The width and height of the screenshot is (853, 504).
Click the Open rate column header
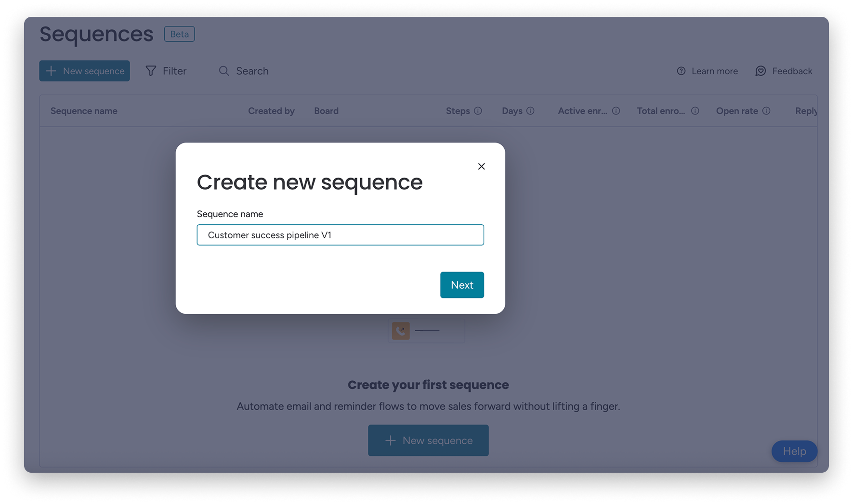point(737,111)
